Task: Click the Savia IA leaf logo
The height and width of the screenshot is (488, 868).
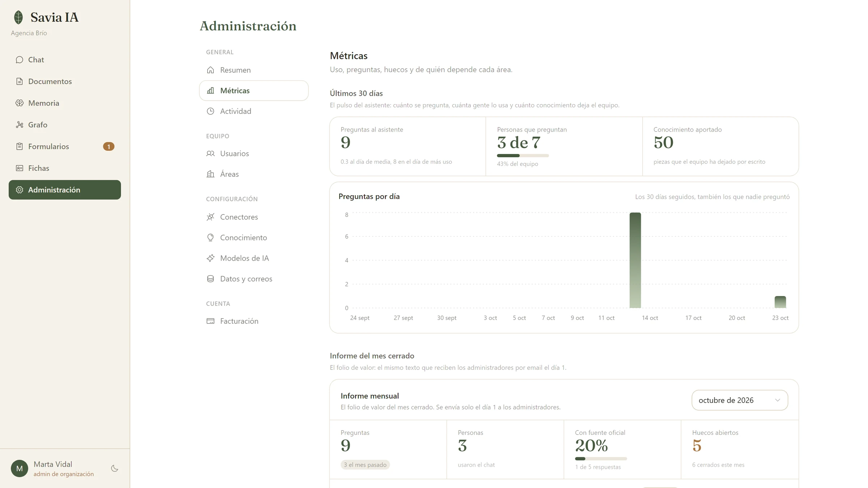Action: coord(18,17)
